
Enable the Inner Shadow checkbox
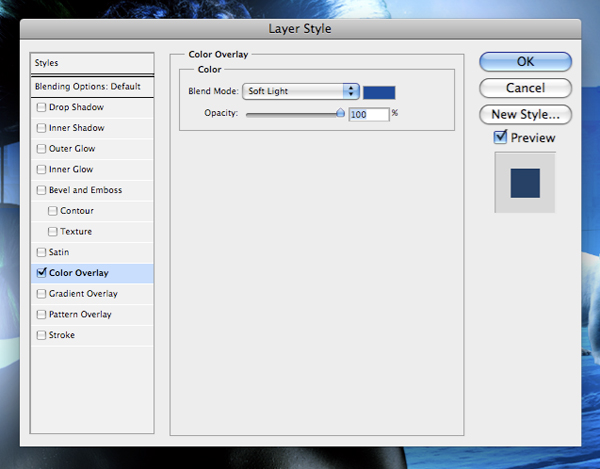[x=41, y=128]
